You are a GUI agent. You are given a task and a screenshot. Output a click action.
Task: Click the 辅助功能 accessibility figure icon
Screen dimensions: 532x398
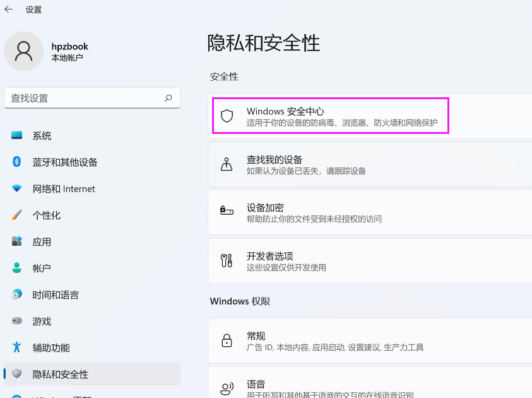[16, 347]
